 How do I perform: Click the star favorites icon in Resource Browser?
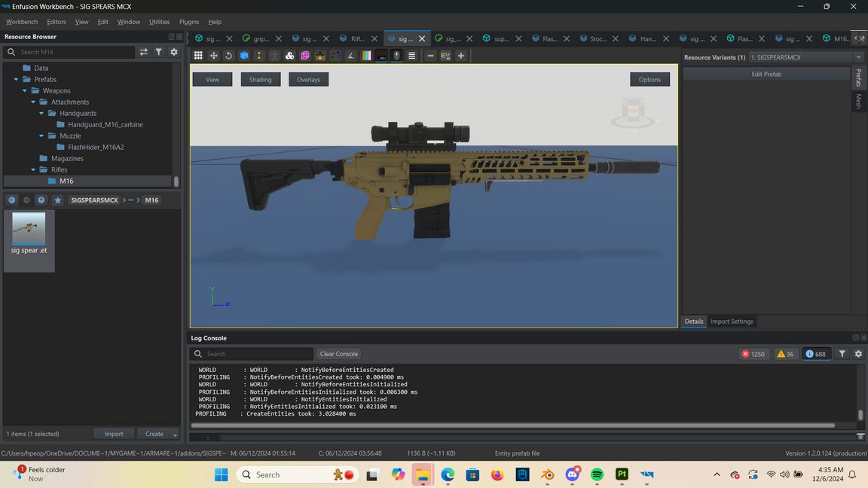57,200
